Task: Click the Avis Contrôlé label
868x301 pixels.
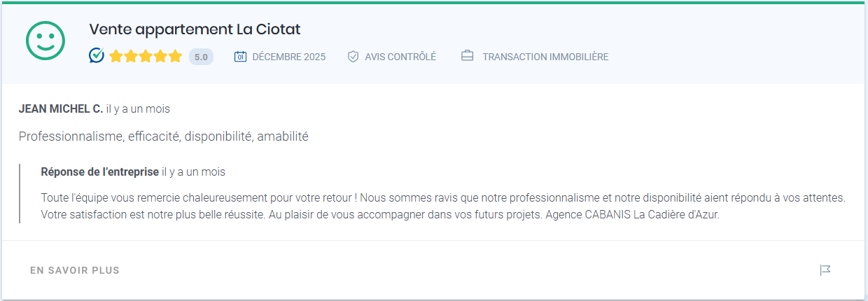Action: coord(400,57)
